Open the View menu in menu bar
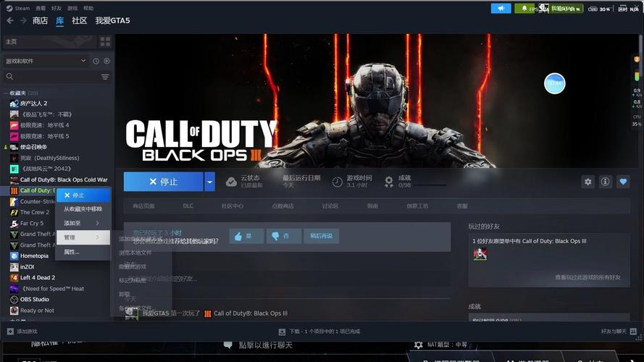The image size is (644, 362). (x=41, y=8)
